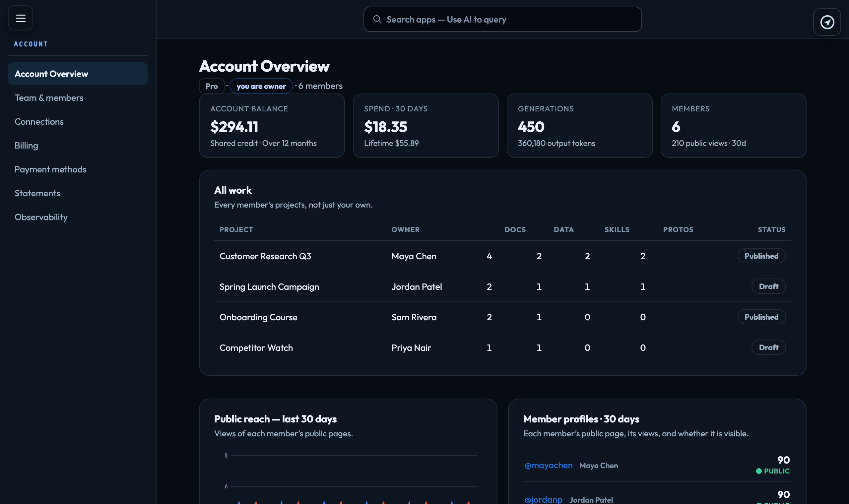Click the Docs count for Customer Research Q3

click(x=489, y=256)
